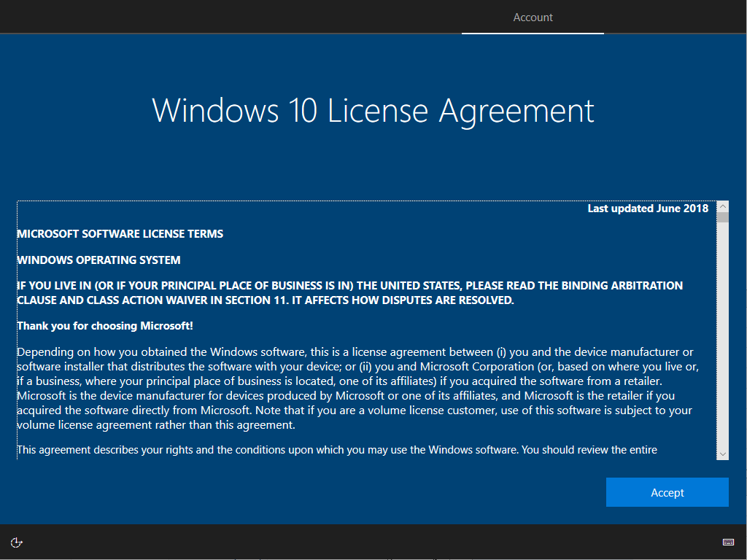The image size is (747, 560).
Task: Click the "CLASS ACTION WAIVER IN SECTION 11" line
Action: tap(265, 300)
